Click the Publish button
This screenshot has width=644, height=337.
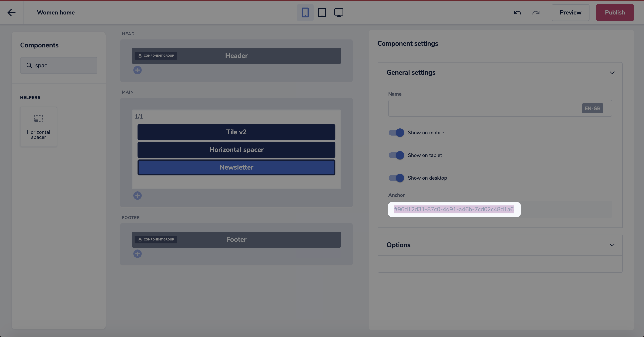click(615, 13)
